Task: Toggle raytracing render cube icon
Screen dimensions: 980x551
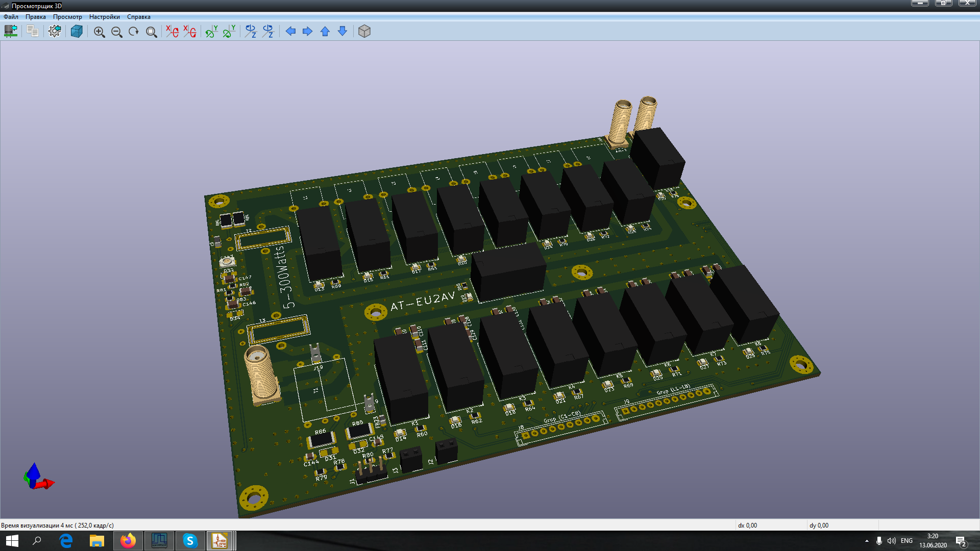Action: (77, 32)
